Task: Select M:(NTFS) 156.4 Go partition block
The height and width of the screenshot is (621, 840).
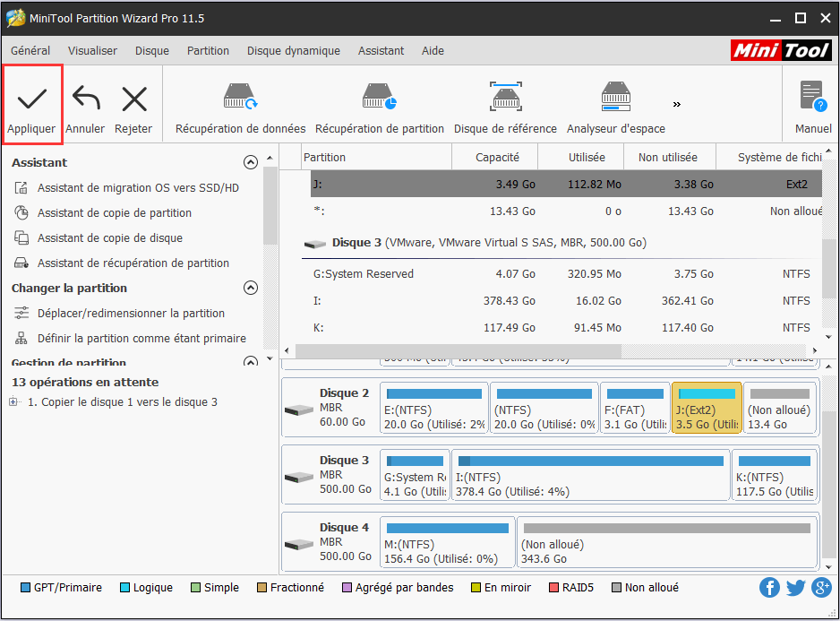Action: 448,542
